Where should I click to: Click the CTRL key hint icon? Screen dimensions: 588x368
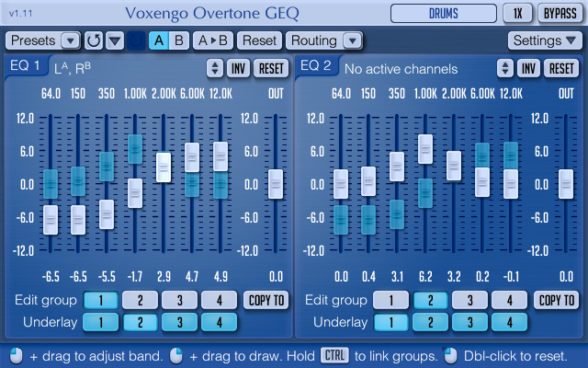point(334,355)
